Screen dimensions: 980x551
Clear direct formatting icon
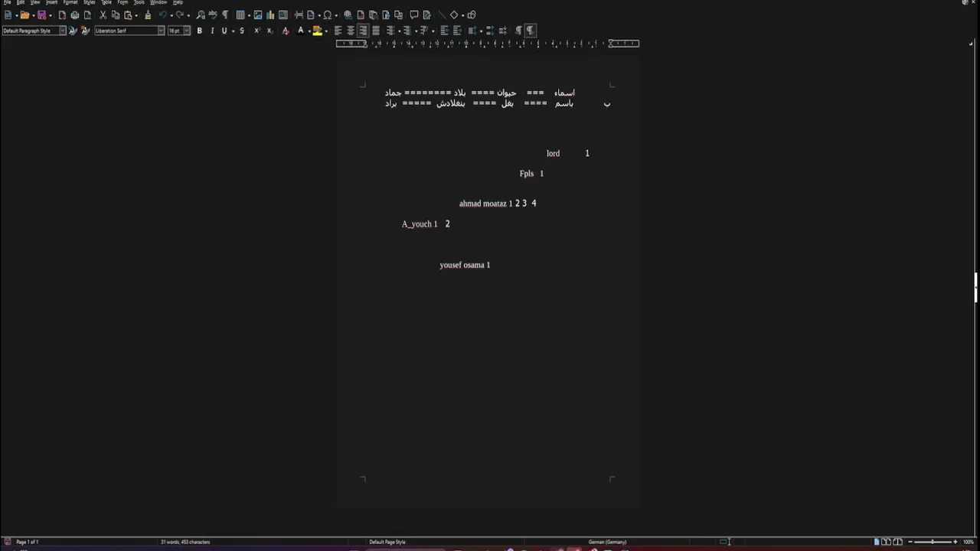[x=286, y=31]
